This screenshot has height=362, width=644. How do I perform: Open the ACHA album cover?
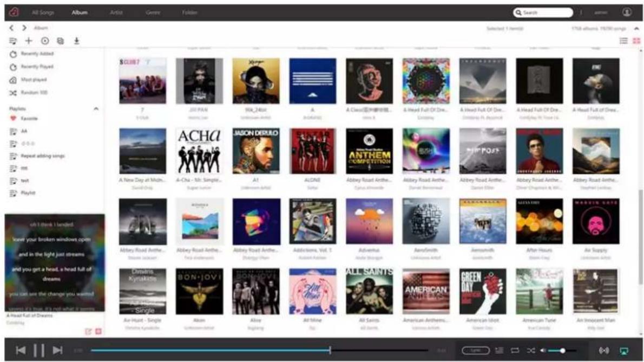[199, 151]
